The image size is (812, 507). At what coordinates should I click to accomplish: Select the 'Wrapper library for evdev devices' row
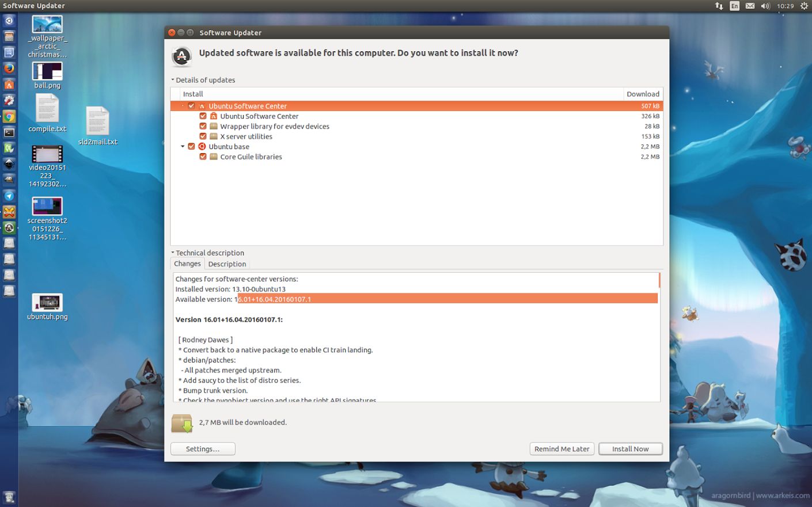[x=417, y=126]
